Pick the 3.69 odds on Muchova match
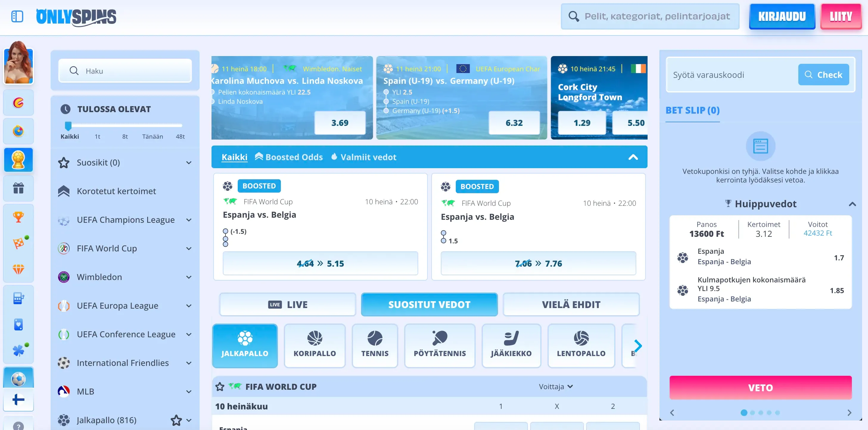 (340, 123)
